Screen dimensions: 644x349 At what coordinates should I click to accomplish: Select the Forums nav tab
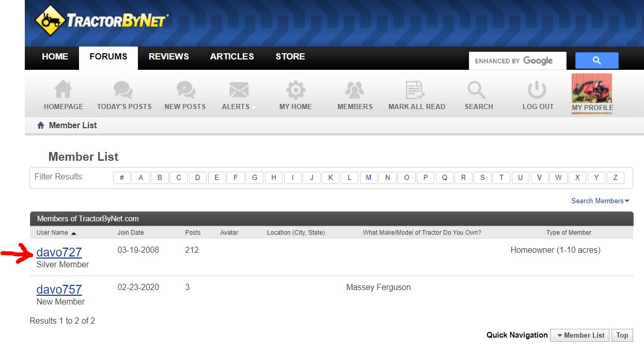pyautogui.click(x=108, y=58)
